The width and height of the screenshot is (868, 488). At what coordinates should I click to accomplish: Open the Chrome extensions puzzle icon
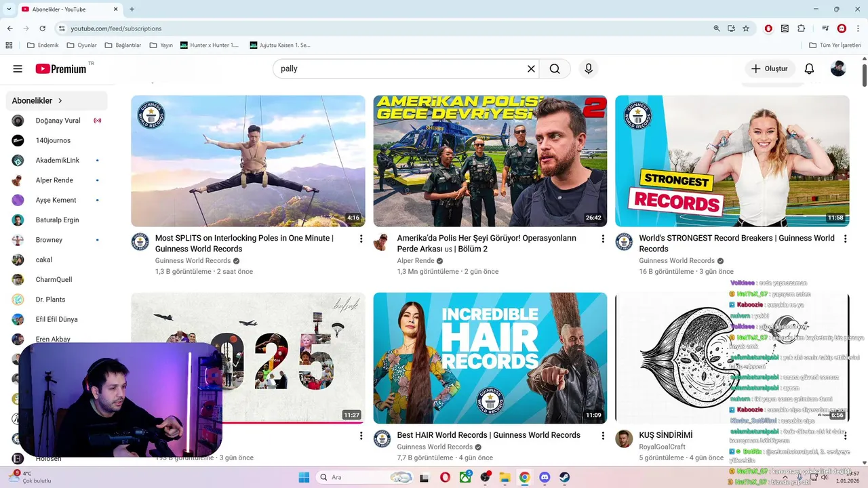tap(801, 28)
